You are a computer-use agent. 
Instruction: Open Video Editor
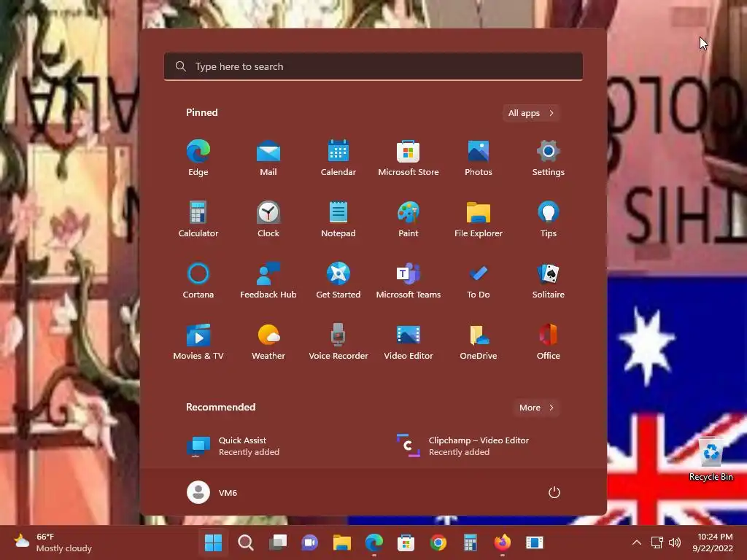(x=409, y=342)
